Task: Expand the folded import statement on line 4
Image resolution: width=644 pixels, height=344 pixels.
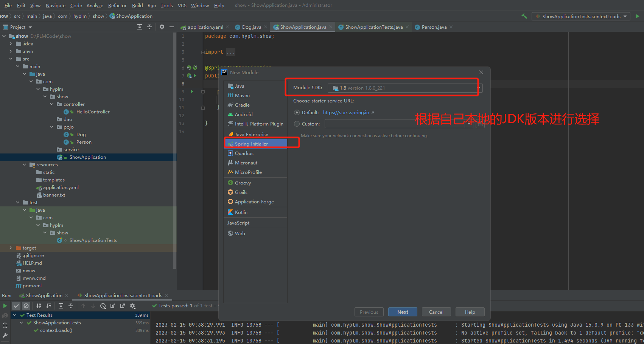Action: coord(230,52)
